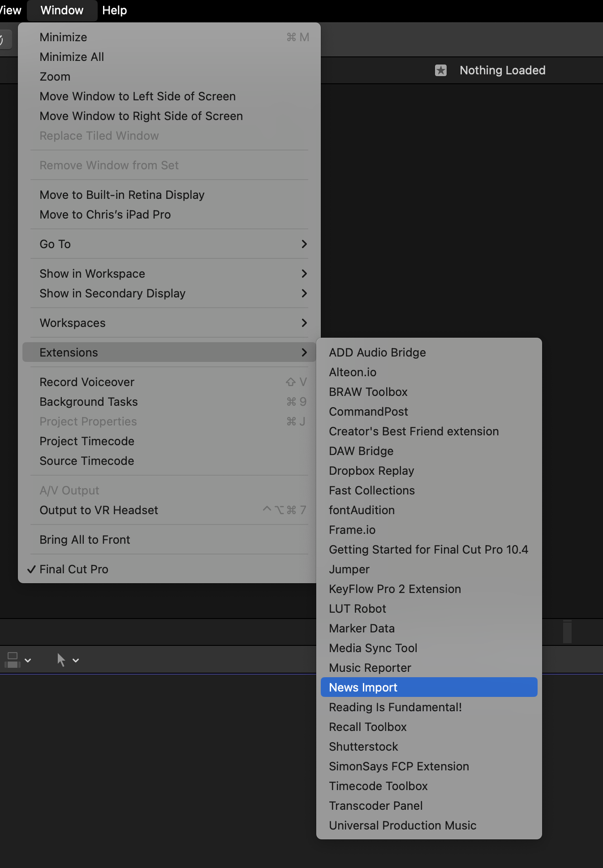The image size is (603, 868).
Task: Select Record Voiceover
Action: tap(87, 382)
